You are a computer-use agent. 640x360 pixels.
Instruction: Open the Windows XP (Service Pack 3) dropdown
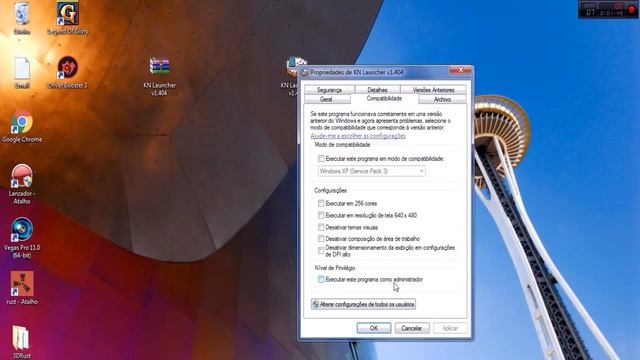[x=371, y=171]
